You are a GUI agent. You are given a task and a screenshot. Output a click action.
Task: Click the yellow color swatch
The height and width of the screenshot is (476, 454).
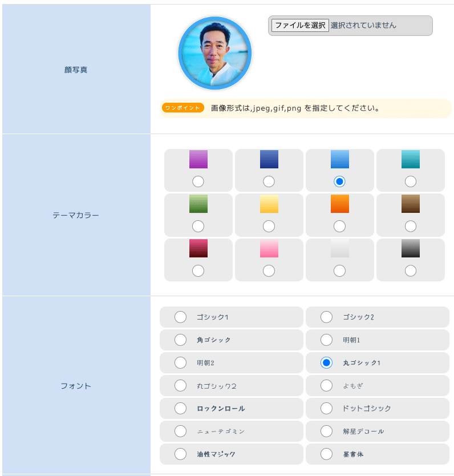[269, 204]
